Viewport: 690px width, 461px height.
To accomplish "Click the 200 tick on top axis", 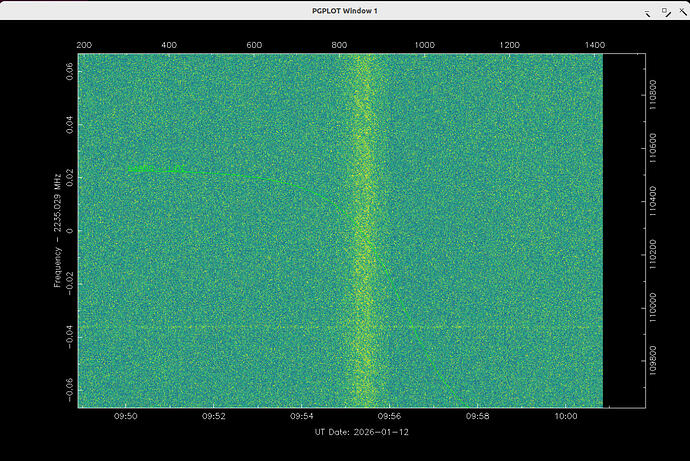I will (84, 45).
